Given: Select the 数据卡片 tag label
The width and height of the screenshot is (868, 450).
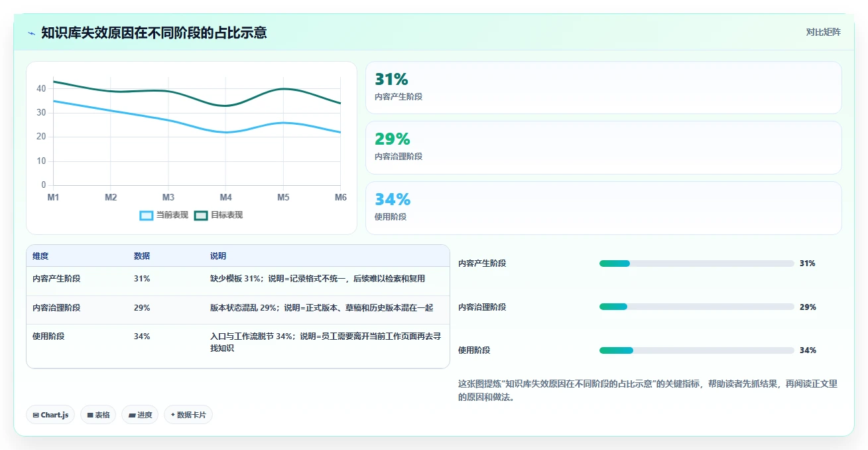Looking at the screenshot, I should (192, 415).
